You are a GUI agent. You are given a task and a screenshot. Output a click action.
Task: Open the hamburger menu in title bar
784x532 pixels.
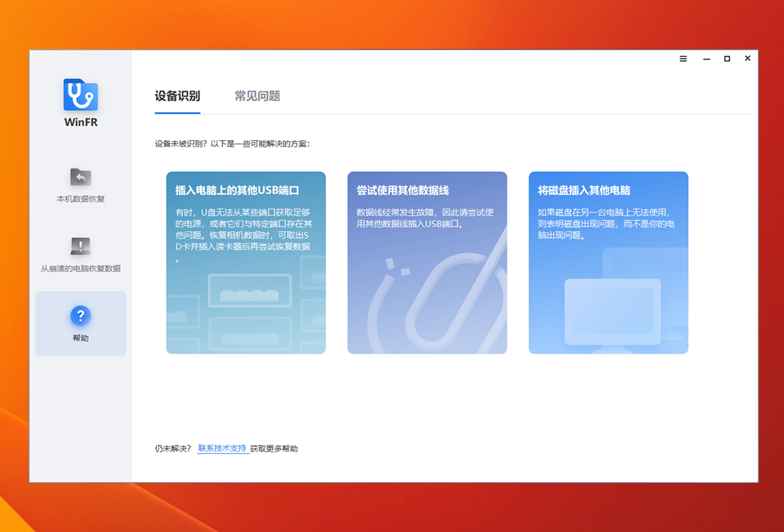[x=683, y=59]
